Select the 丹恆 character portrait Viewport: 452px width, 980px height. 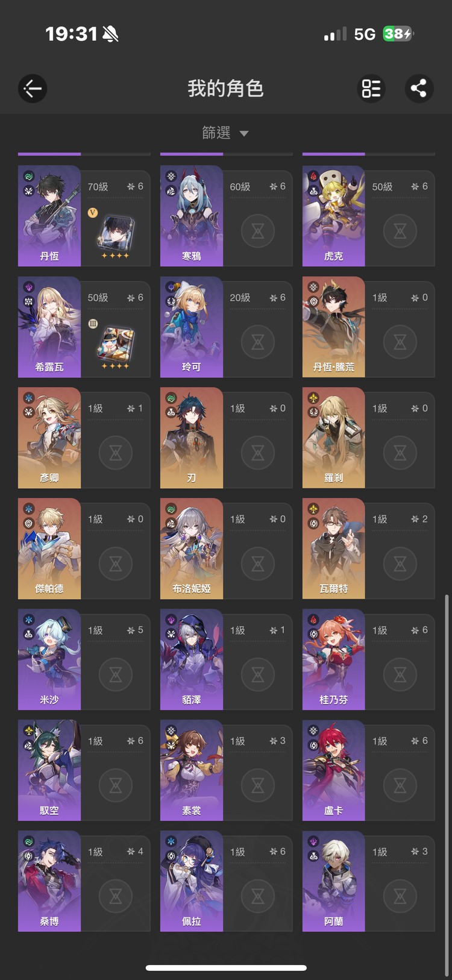click(49, 216)
